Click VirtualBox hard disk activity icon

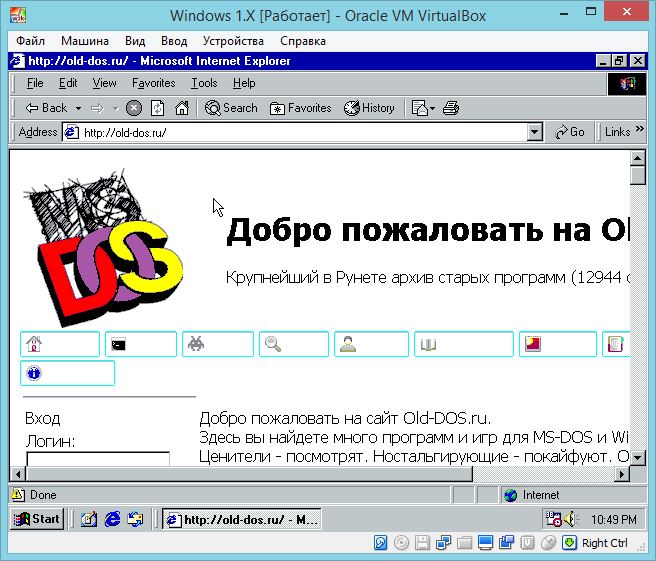pyautogui.click(x=381, y=543)
